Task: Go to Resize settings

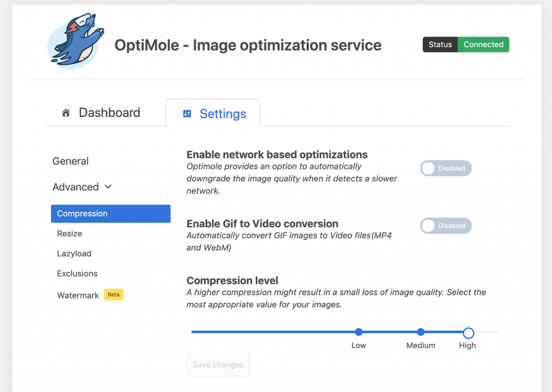Action: (70, 234)
